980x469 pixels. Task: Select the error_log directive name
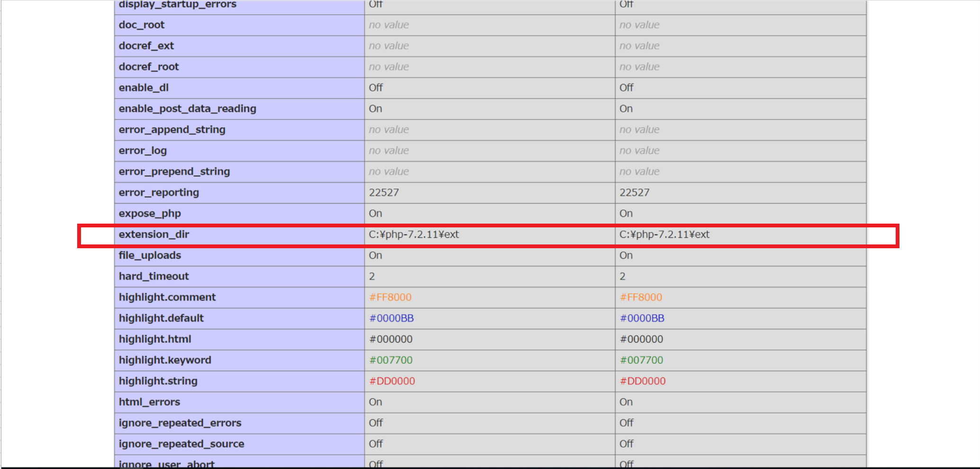[143, 150]
